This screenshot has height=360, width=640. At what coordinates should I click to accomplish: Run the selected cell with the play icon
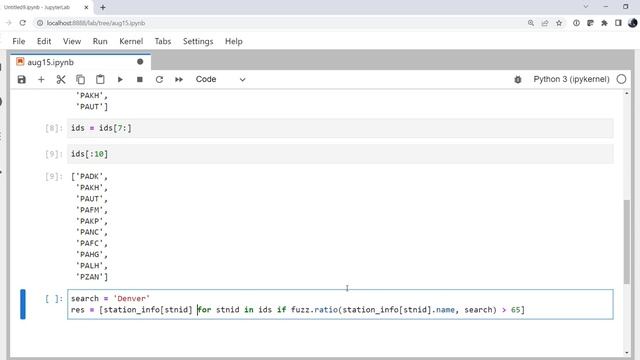(120, 80)
